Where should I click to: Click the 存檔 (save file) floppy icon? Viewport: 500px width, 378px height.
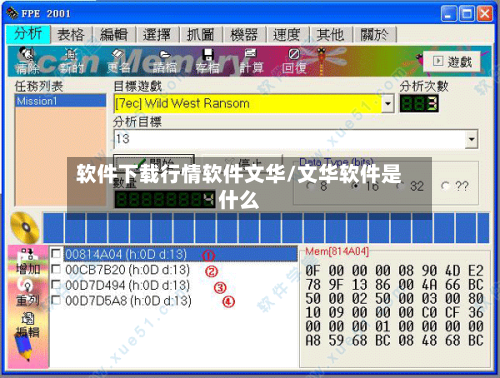208,61
